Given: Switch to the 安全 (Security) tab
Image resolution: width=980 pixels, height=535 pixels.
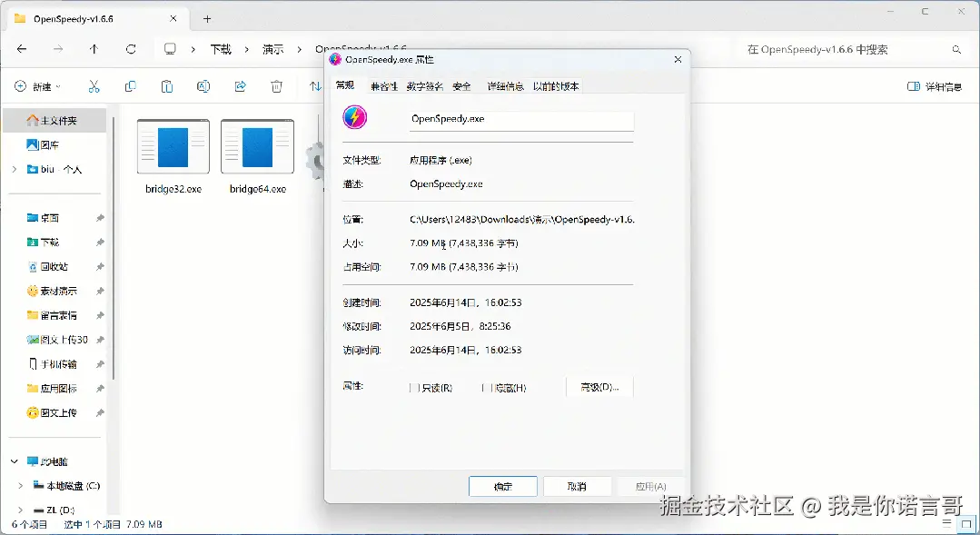Looking at the screenshot, I should tap(462, 86).
